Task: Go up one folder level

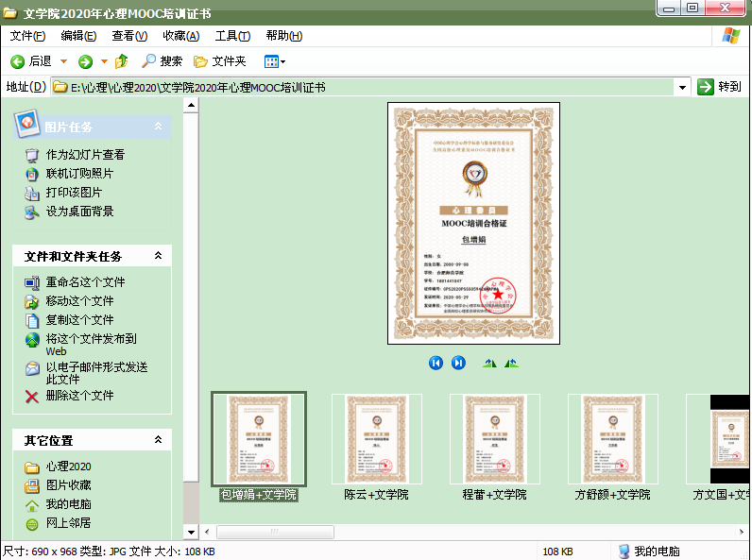Action: (121, 61)
